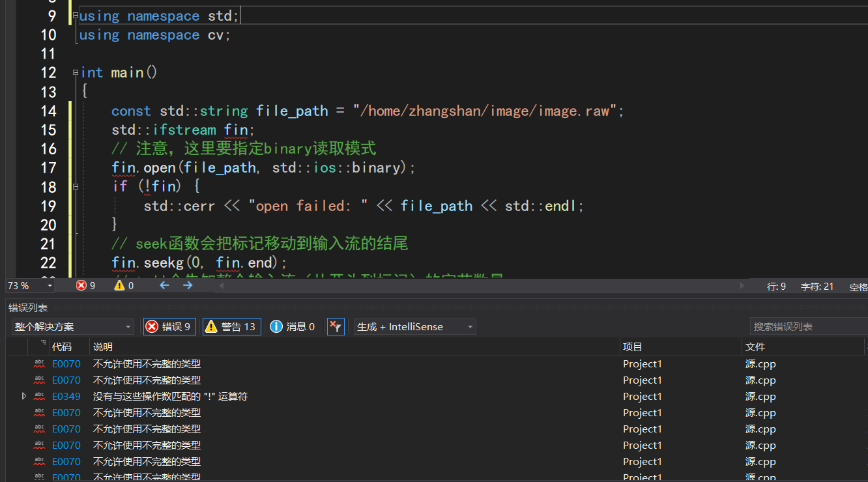Toggle the 消息 0 messages filter

[293, 327]
